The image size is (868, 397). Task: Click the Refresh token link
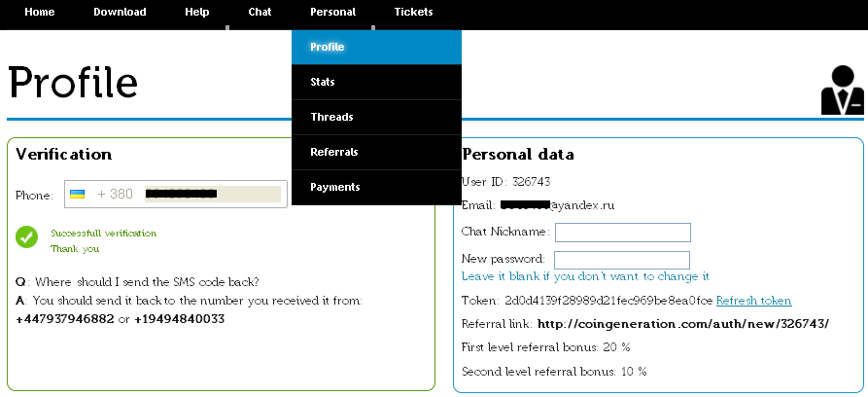[753, 301]
